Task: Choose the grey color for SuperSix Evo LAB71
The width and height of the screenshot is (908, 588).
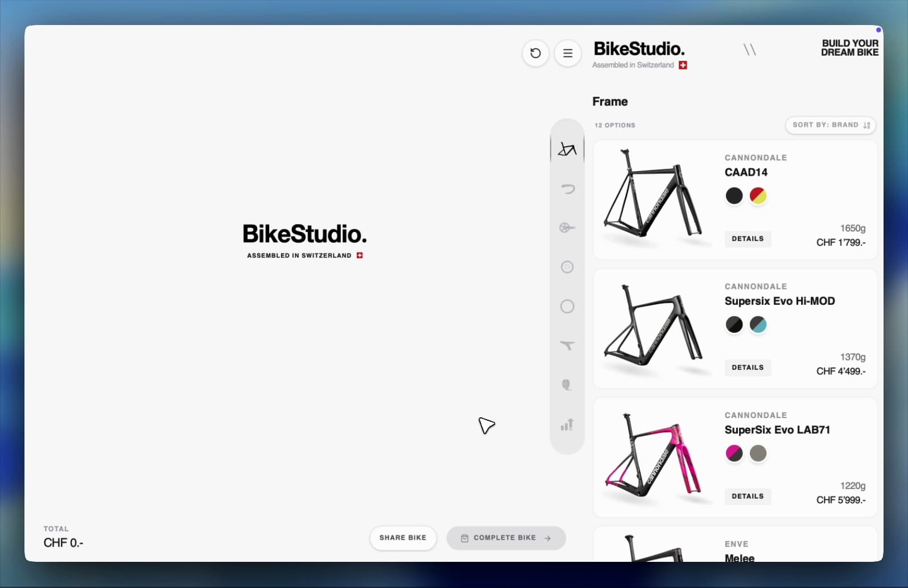Action: (x=758, y=453)
